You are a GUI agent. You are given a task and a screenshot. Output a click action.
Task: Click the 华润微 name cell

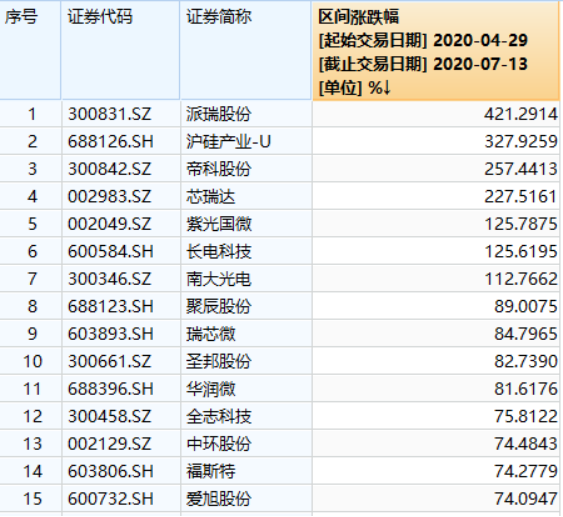point(211,389)
